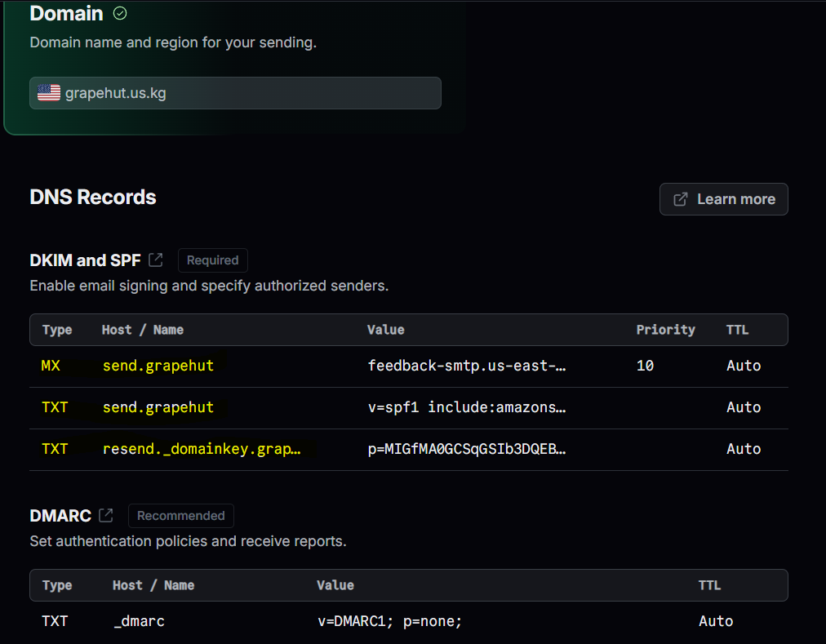
Task: Copy the v=spf1 TXT record value
Action: [x=467, y=407]
